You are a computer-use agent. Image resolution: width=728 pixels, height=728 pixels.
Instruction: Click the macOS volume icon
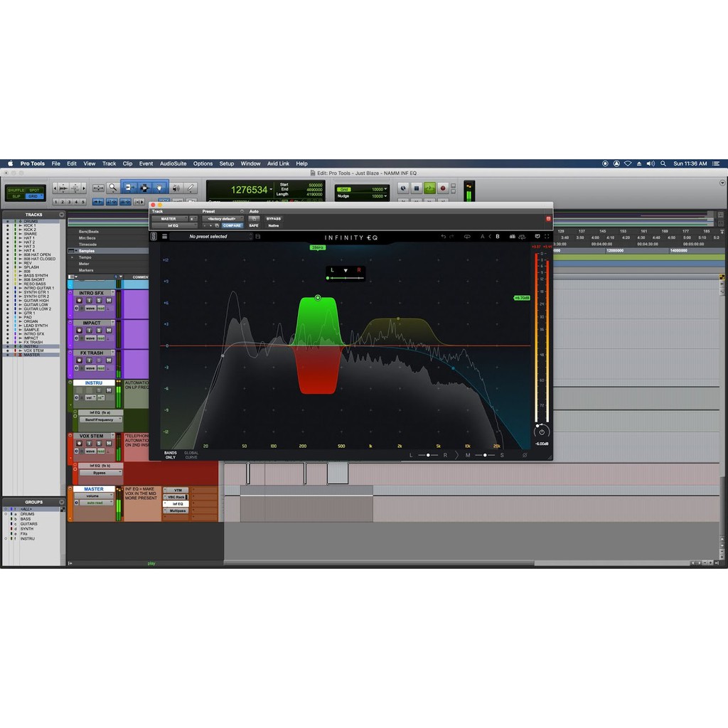[651, 164]
